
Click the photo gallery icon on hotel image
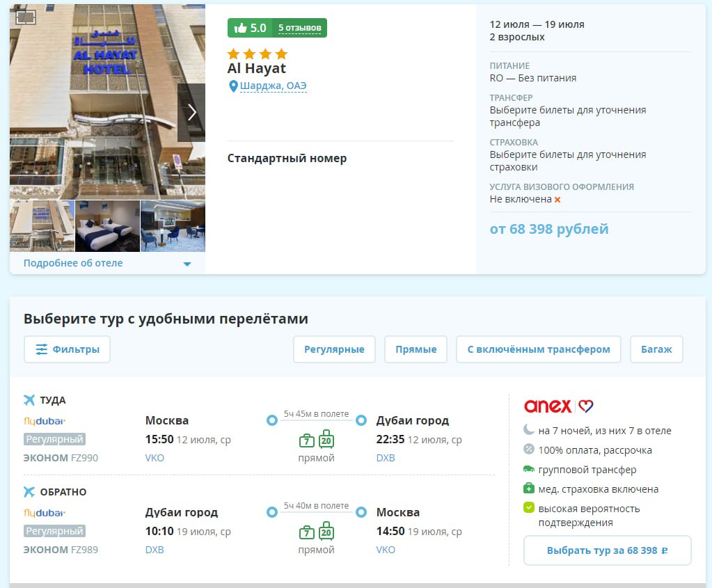[x=26, y=17]
